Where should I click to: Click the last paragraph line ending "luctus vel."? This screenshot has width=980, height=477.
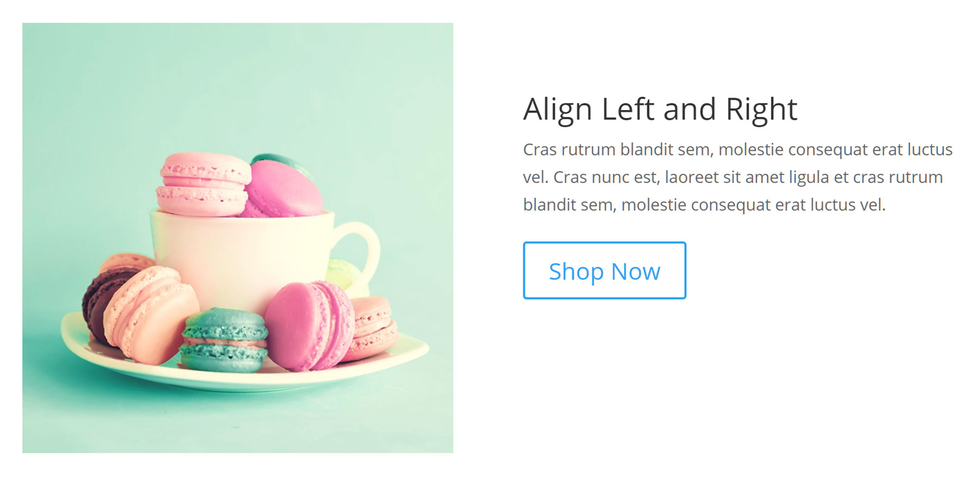(705, 205)
